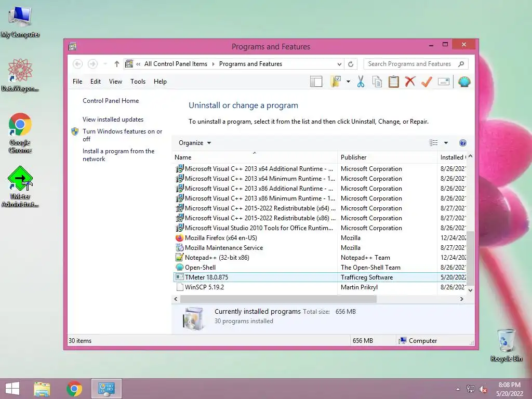Click the Back navigation arrow
The image size is (532, 399).
click(78, 64)
